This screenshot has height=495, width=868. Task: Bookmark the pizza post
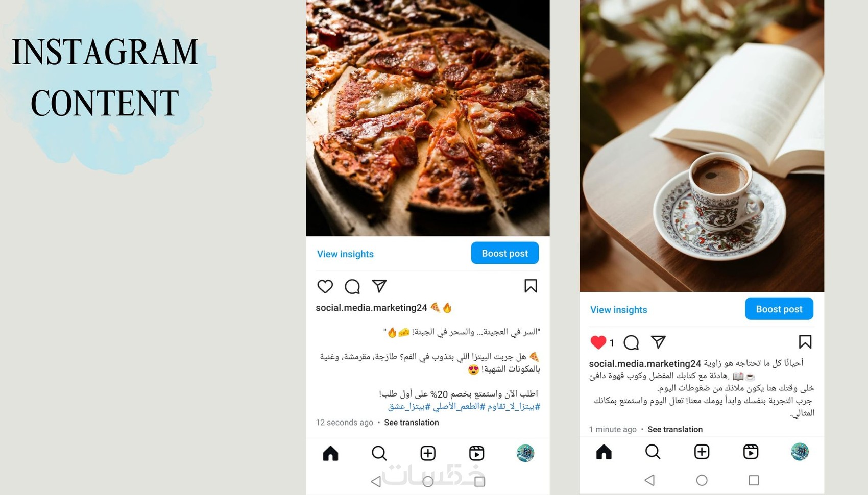coord(531,286)
